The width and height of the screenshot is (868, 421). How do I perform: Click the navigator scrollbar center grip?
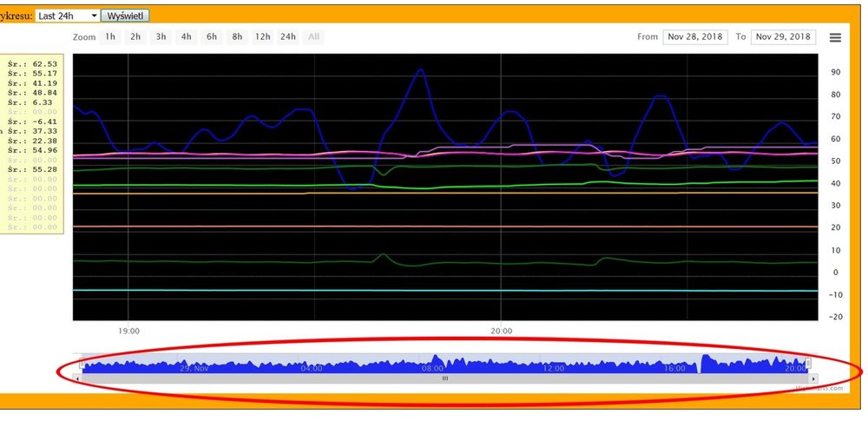445,378
